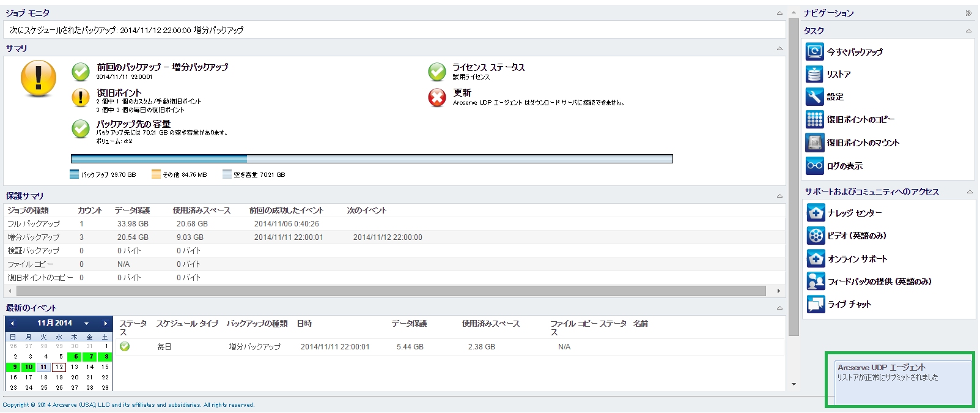Collapse the サマリ panel
The width and height of the screenshot is (980, 413).
(779, 48)
